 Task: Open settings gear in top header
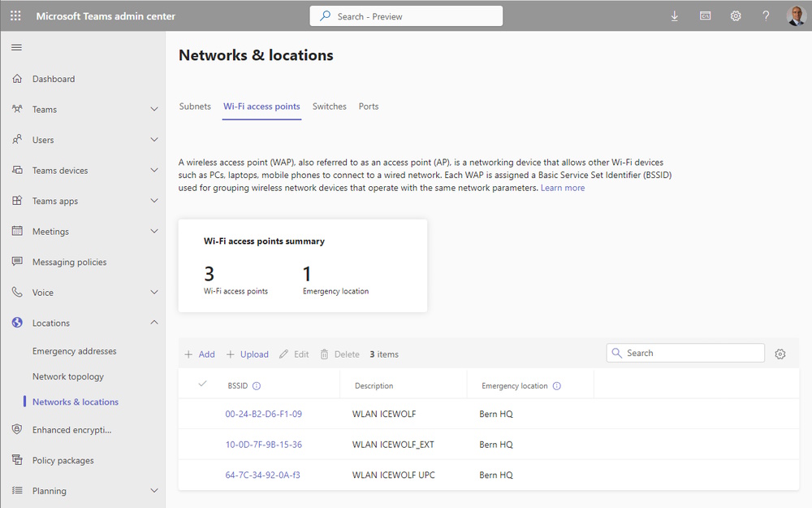tap(736, 16)
